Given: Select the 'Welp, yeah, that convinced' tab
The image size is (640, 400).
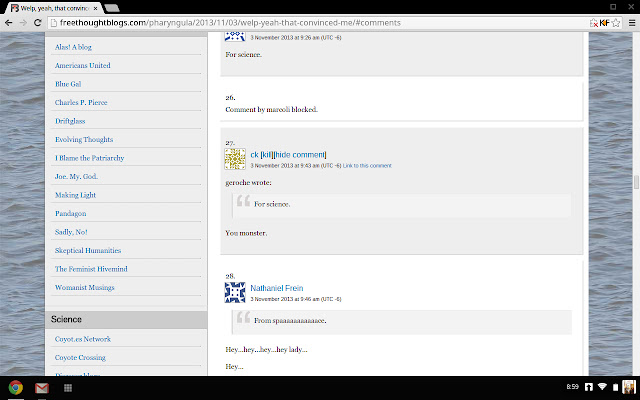Looking at the screenshot, I should coord(55,8).
